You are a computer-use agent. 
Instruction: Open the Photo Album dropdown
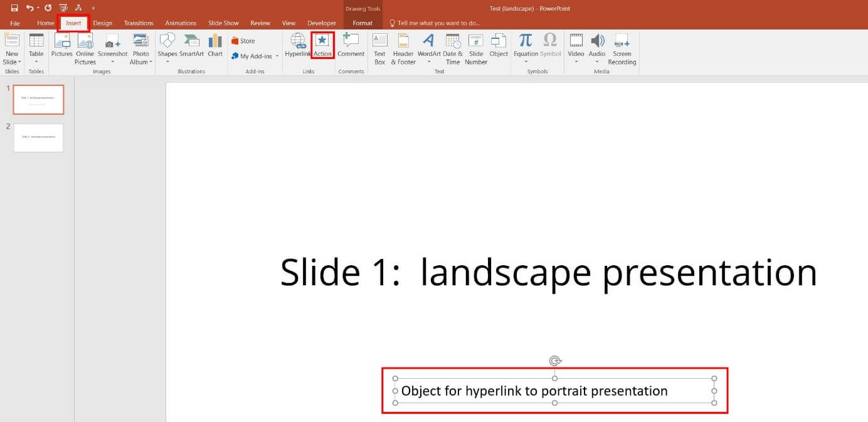pos(151,62)
